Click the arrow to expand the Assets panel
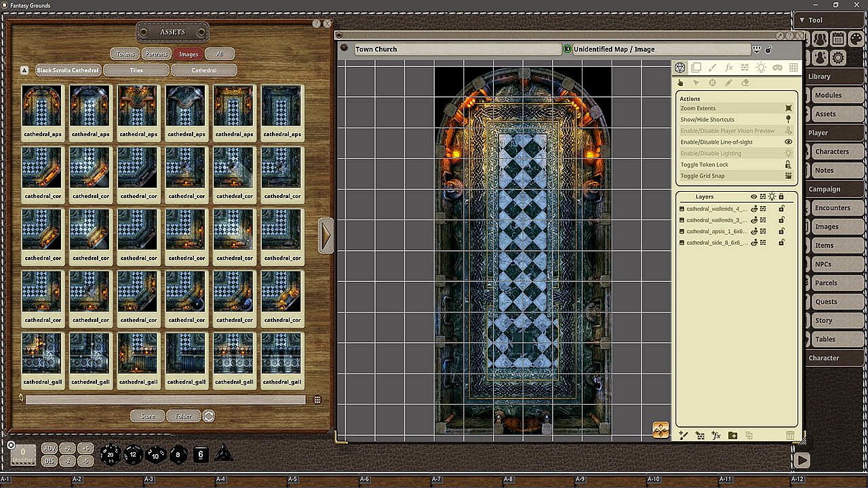 pyautogui.click(x=326, y=236)
